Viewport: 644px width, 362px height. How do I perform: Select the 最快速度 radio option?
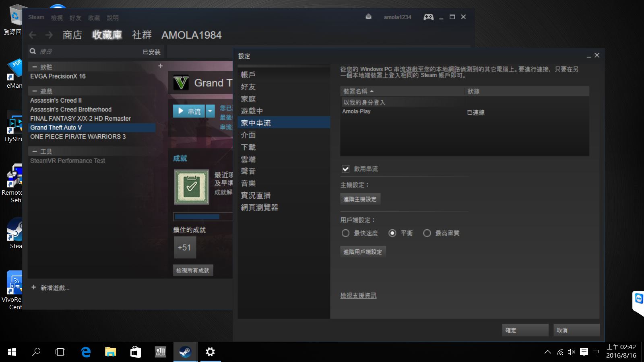click(x=345, y=233)
